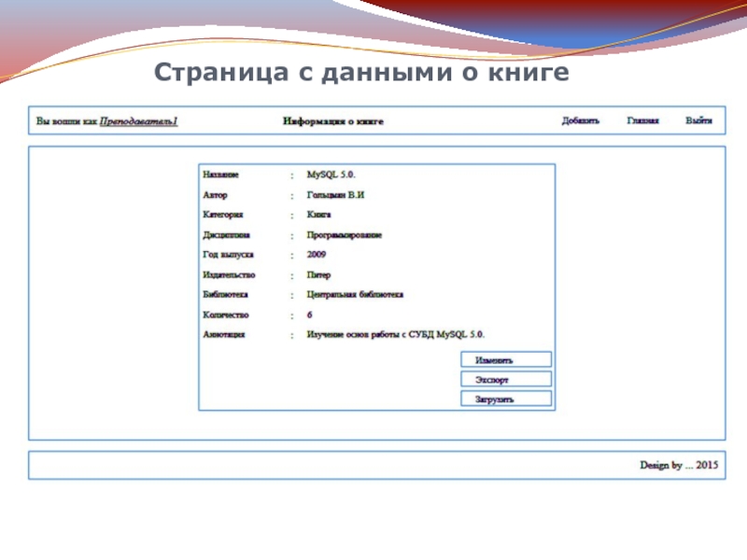Click the Название field label
The width and height of the screenshot is (747, 560).
(x=220, y=175)
